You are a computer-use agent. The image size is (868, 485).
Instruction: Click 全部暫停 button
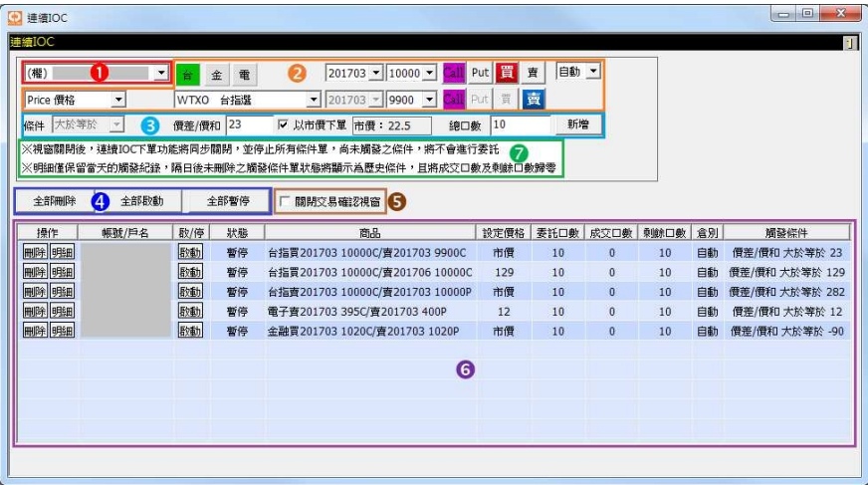[228, 201]
